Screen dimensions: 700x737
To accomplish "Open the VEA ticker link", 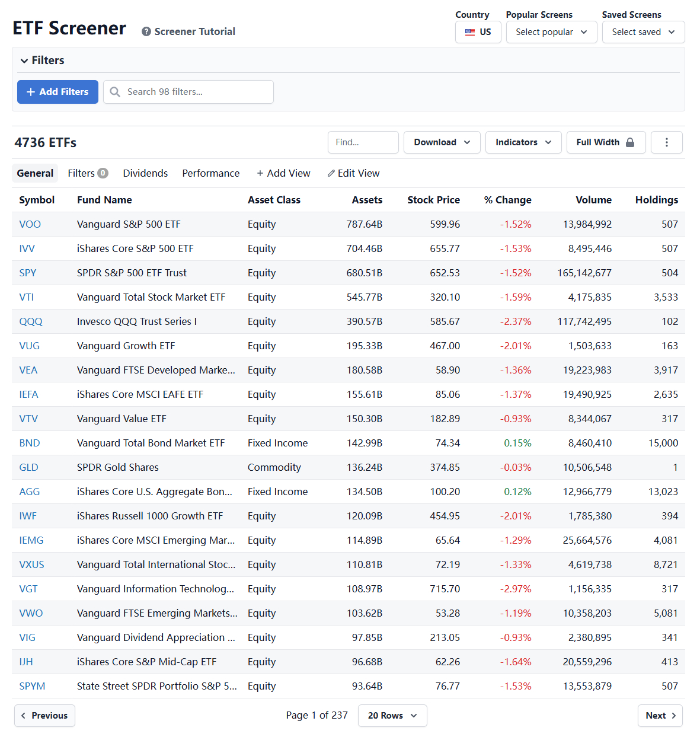I will tap(28, 370).
